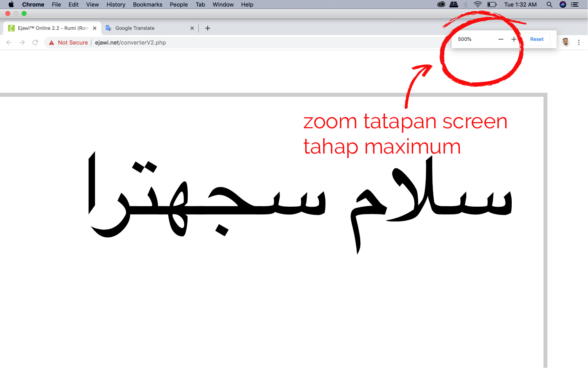Open the Help menu
The height and width of the screenshot is (368, 588).
click(x=247, y=4)
